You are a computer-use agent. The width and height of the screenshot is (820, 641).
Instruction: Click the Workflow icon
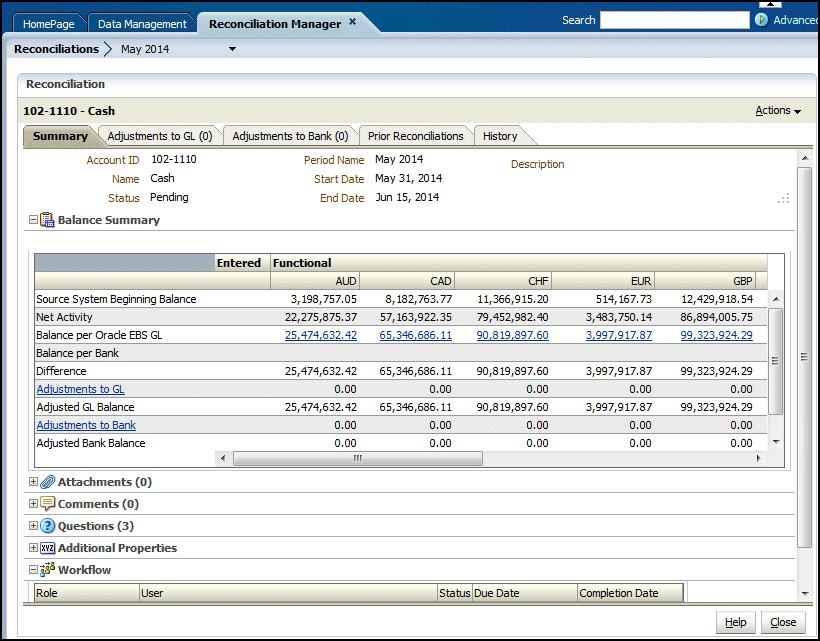[x=47, y=570]
